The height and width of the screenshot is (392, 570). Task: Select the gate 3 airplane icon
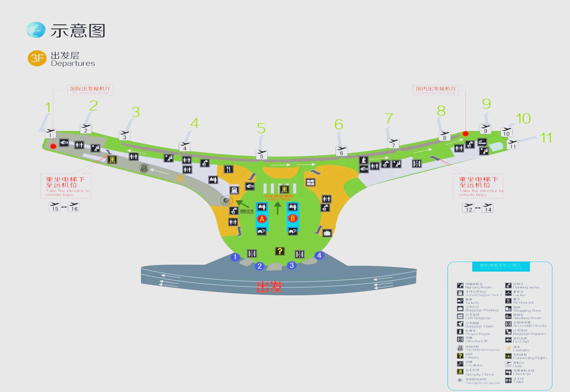[125, 135]
